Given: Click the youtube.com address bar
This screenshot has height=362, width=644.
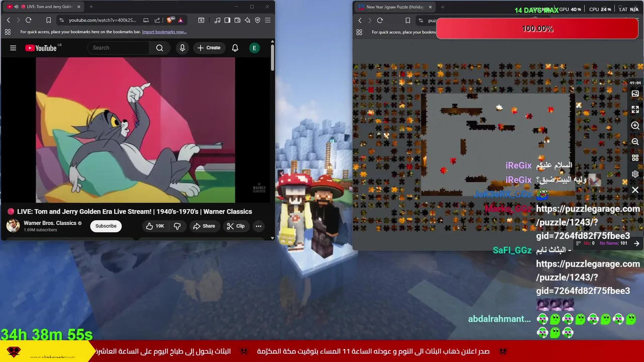Looking at the screenshot, I should pyautogui.click(x=102, y=20).
